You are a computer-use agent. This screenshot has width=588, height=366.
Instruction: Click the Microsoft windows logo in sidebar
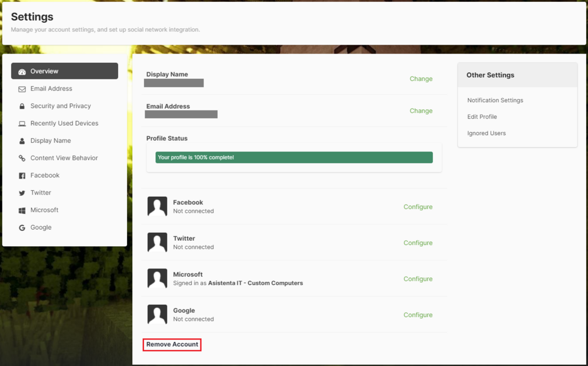coord(22,210)
